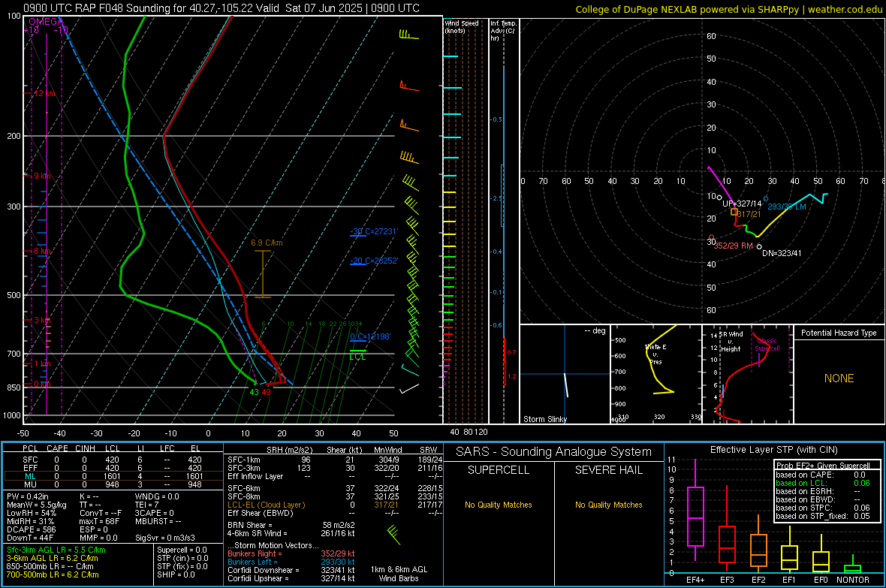Click the '3 km' height marker
The width and height of the screenshot is (886, 588).
(43, 321)
